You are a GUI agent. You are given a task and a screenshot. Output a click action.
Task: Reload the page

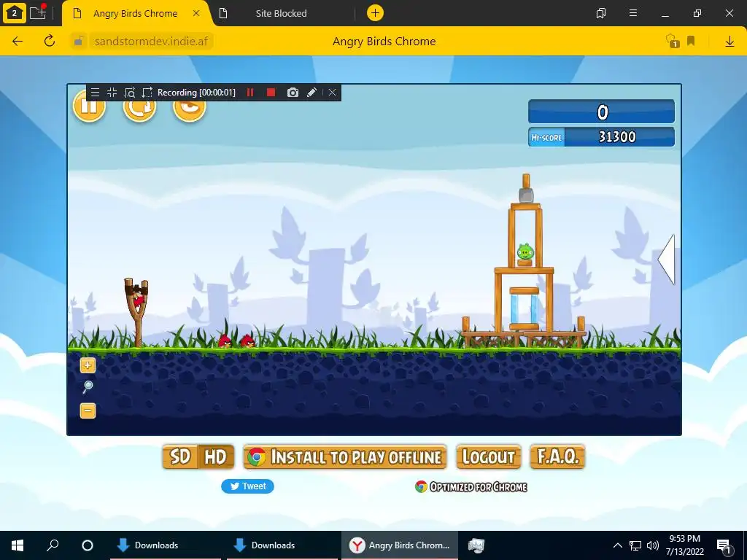(x=50, y=42)
